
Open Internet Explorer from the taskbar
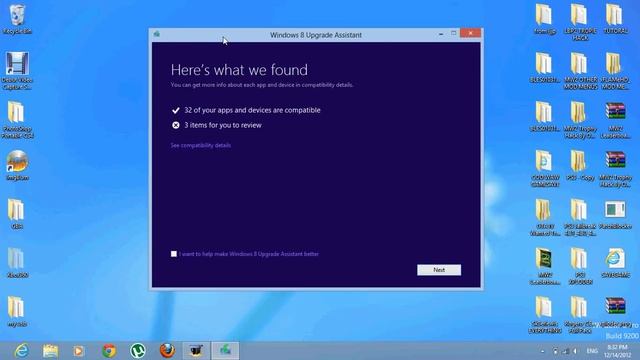21,351
